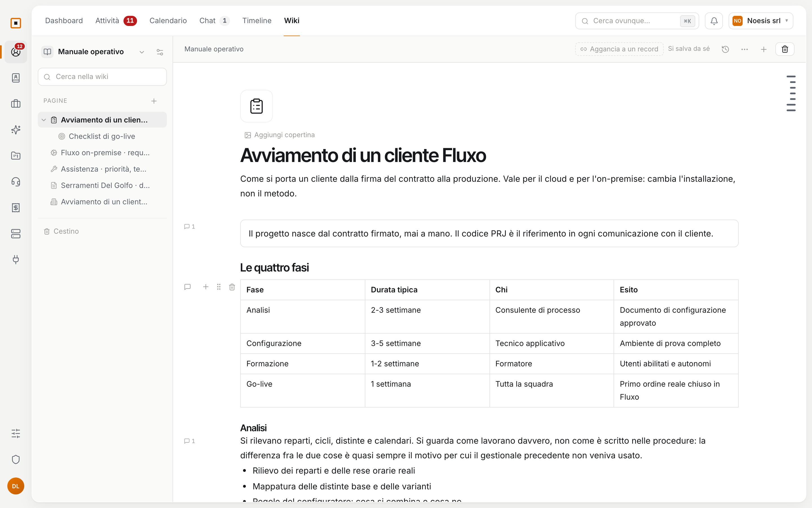Open the contacts icon with 12 badge
Viewport: 812px width, 508px height.
coord(16,52)
